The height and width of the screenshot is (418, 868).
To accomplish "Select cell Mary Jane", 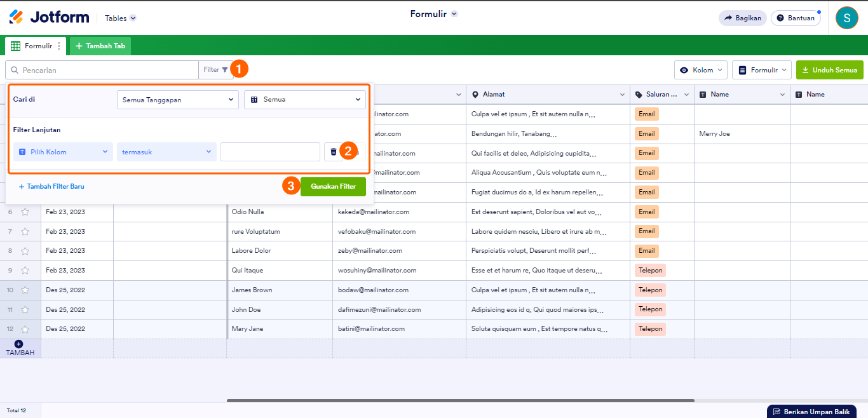I will pyautogui.click(x=280, y=329).
